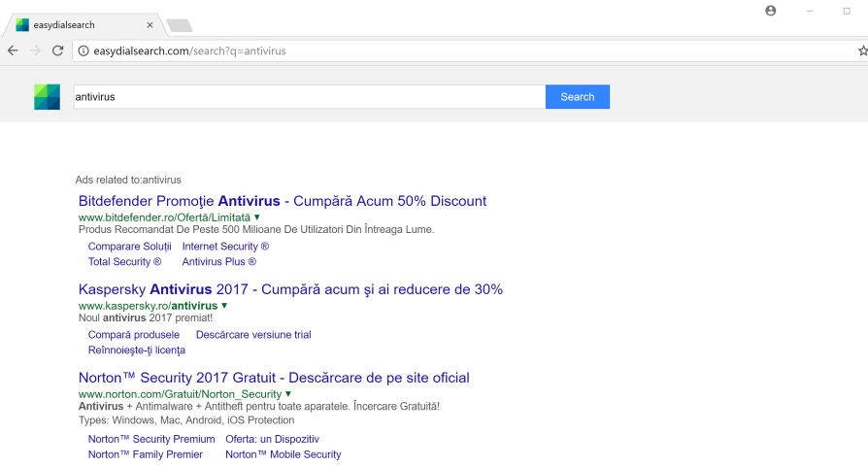The image size is (868, 467).
Task: Open the Descărcare versiune trial sitelink
Action: tap(253, 335)
